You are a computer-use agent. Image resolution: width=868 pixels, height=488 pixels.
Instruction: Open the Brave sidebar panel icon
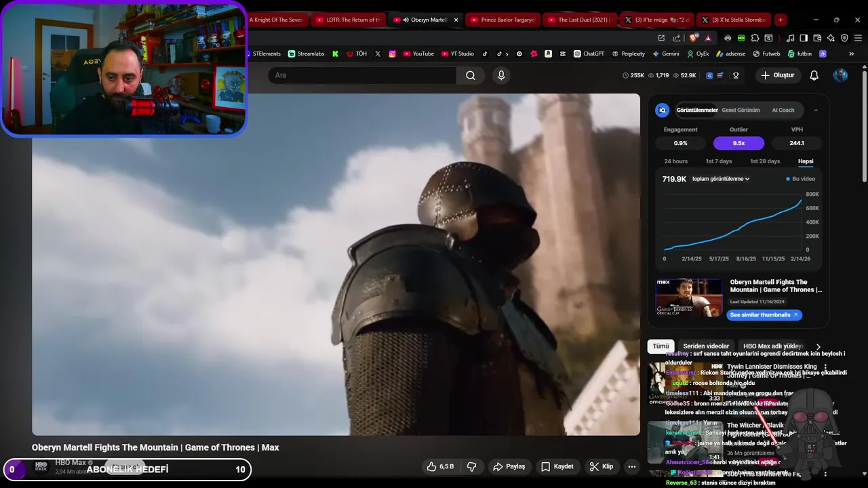tap(804, 38)
